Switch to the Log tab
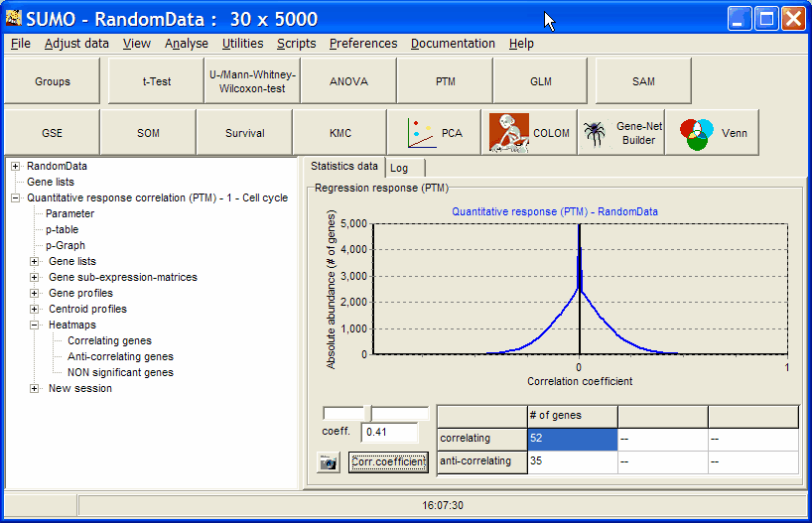The height and width of the screenshot is (523, 812). click(x=405, y=168)
